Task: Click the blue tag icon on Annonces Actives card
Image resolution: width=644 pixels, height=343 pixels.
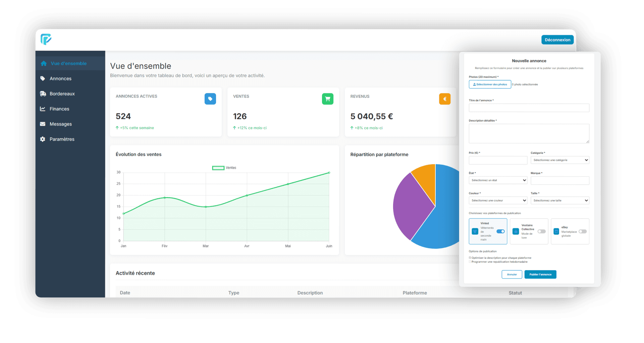Action: point(210,99)
